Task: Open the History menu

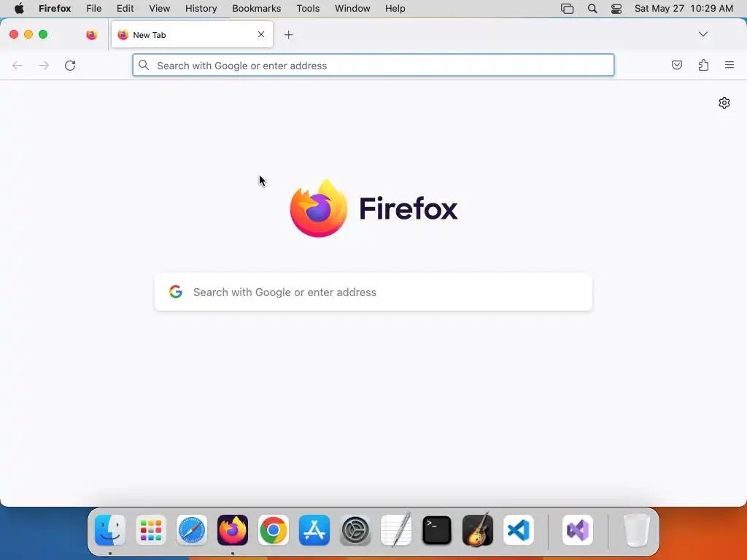Action: [x=201, y=9]
